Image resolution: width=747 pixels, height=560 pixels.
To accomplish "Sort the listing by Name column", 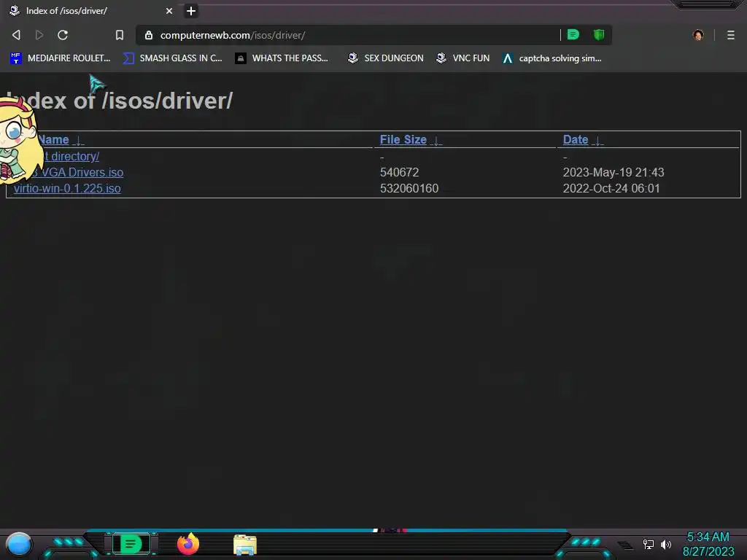I will click(x=53, y=140).
